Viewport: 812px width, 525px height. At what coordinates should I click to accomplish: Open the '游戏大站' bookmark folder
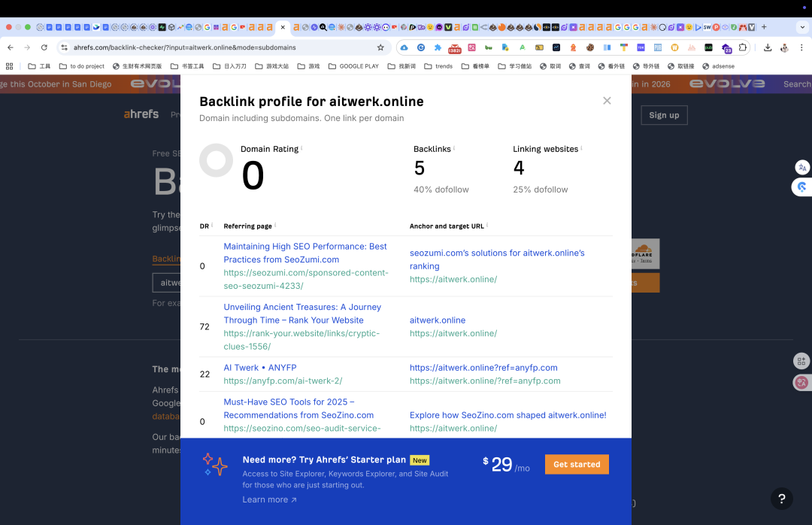click(272, 66)
